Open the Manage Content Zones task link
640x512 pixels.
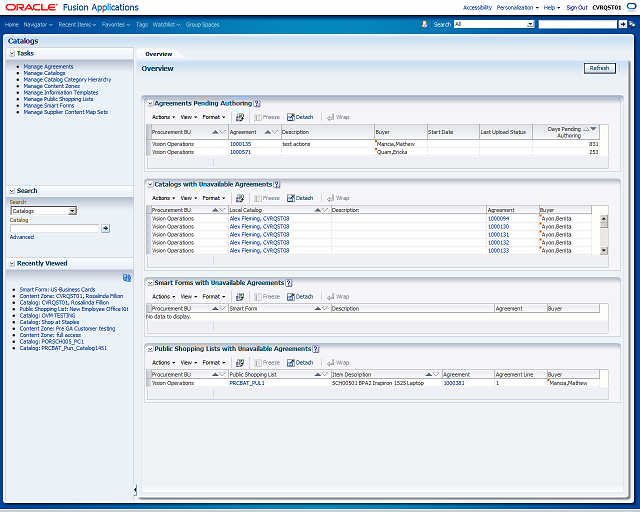[x=51, y=86]
